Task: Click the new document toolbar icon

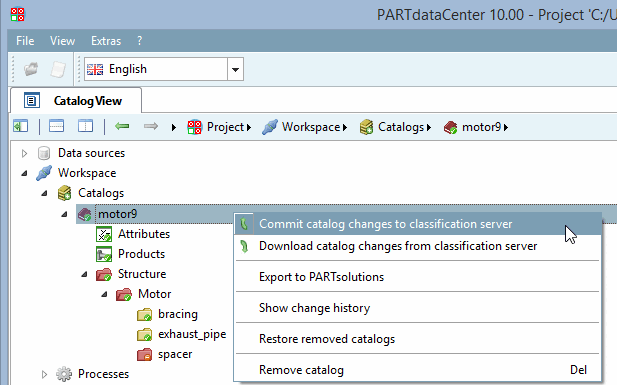Action: [x=58, y=69]
